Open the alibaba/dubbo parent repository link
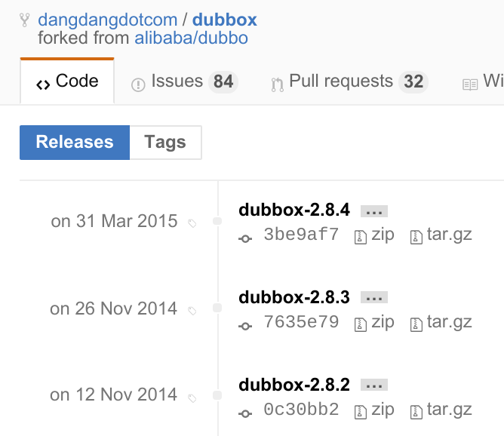 point(191,38)
